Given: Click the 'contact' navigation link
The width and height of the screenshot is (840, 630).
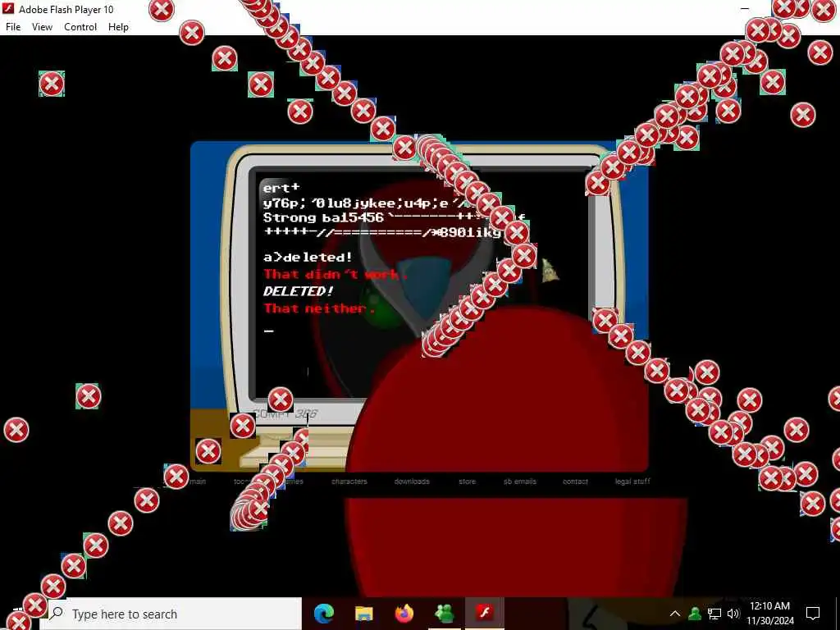Looking at the screenshot, I should pos(575,481).
